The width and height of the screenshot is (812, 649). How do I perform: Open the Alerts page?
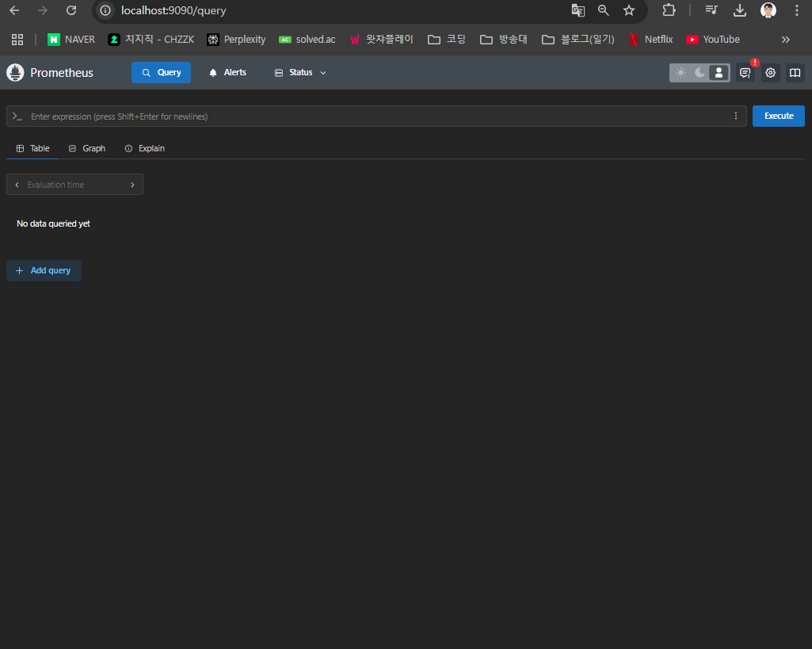(x=227, y=73)
